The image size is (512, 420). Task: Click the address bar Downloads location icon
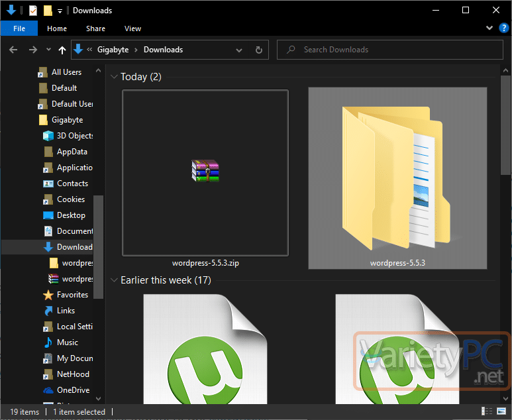[78, 49]
